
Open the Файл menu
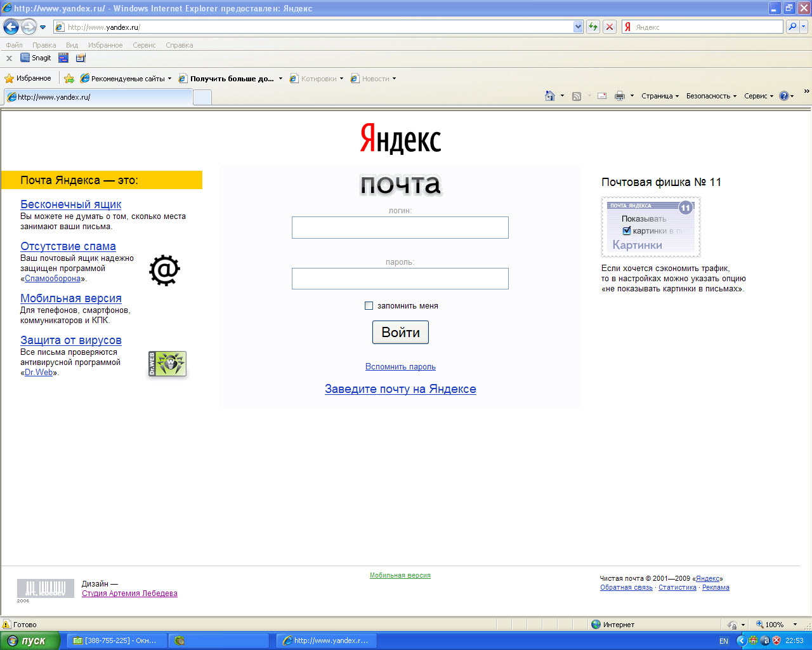pyautogui.click(x=14, y=45)
